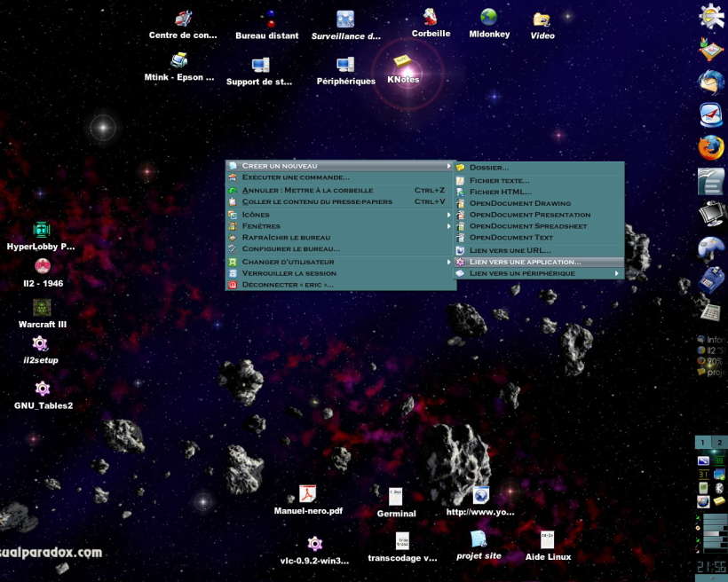Expand Lien vers un périphérique submenu arrow
The width and height of the screenshot is (728, 582).
coord(616,273)
